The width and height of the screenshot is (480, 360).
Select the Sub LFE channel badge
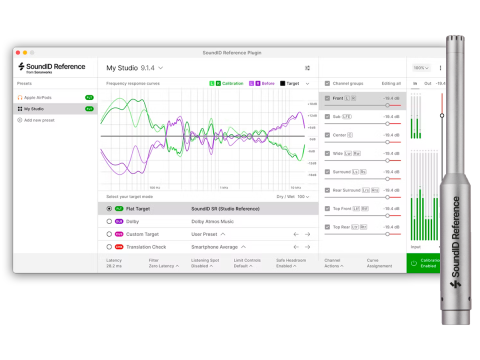347,117
